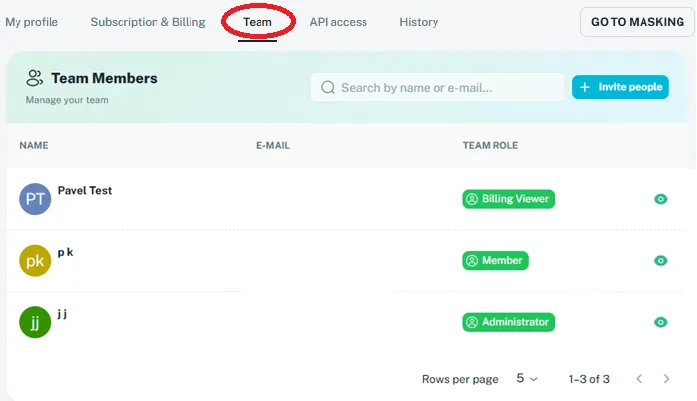Switch to Subscription & Billing tab
The height and width of the screenshot is (401, 697).
coord(148,22)
